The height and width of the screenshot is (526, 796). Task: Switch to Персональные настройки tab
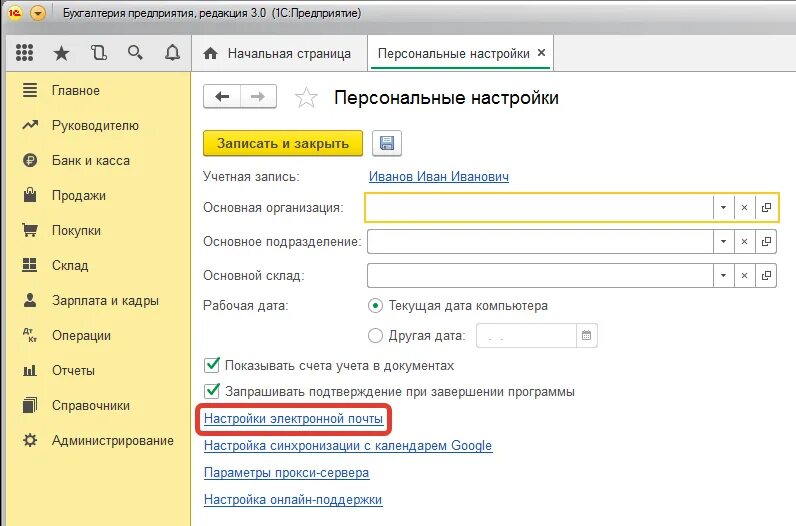453,53
